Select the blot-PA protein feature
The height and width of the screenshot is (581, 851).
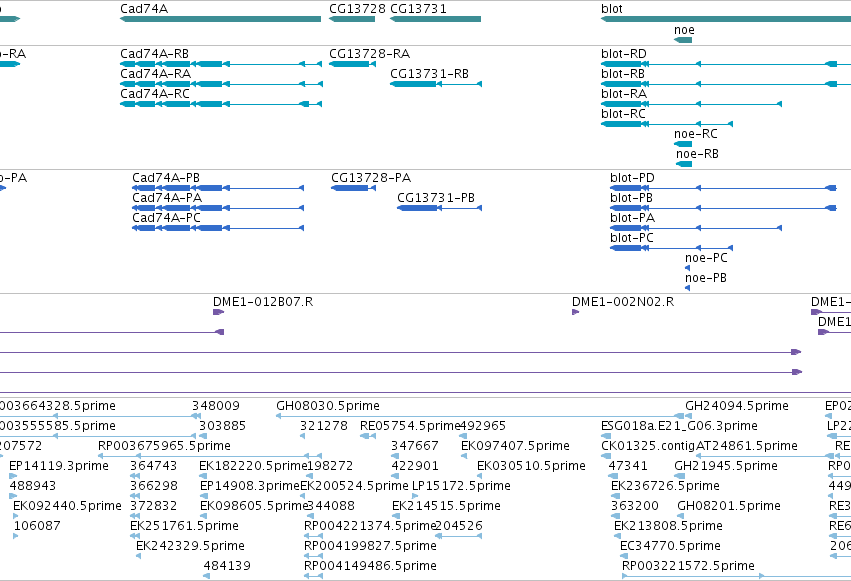[x=696, y=228]
